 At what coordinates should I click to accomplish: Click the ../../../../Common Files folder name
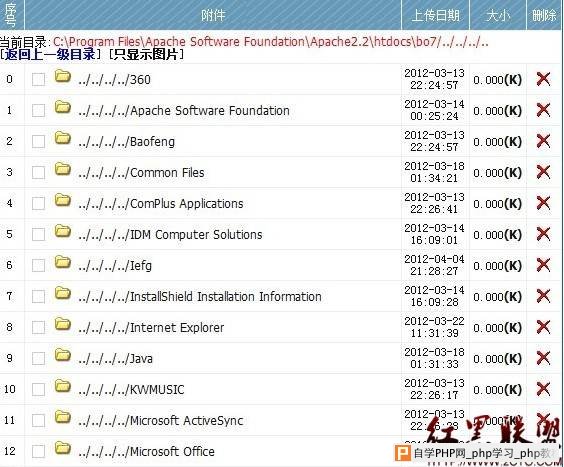(x=141, y=172)
